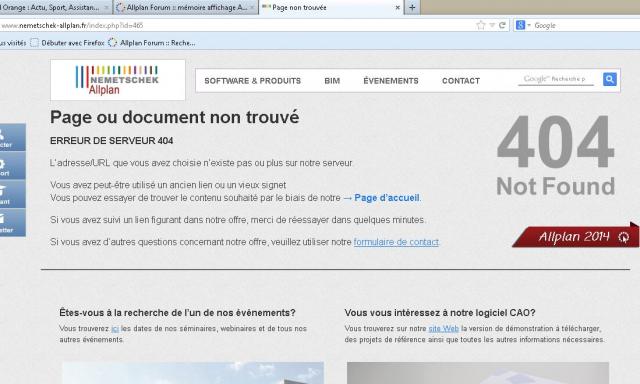Viewport: 640px width, 384px height.
Task: Reload the page with the refresh icon
Action: point(502,25)
